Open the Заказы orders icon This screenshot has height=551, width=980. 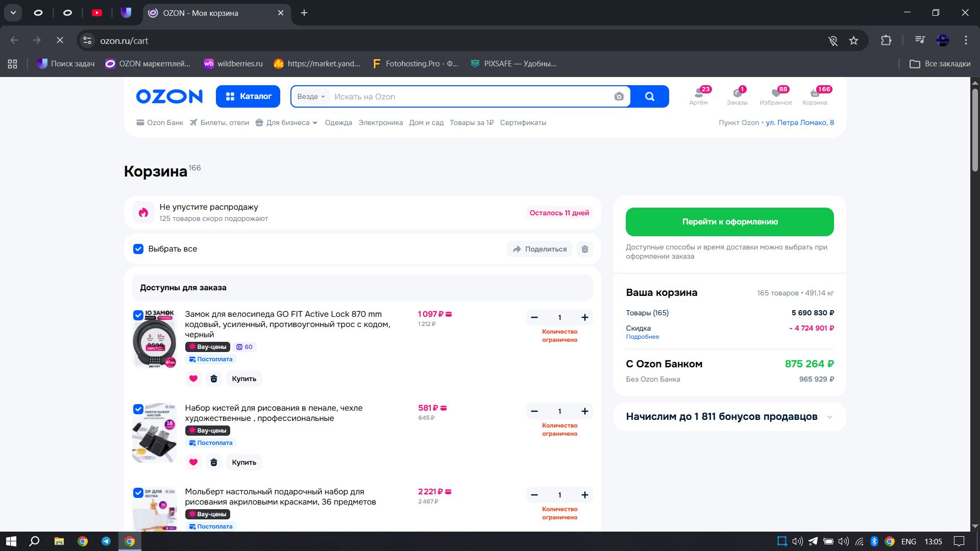click(737, 93)
